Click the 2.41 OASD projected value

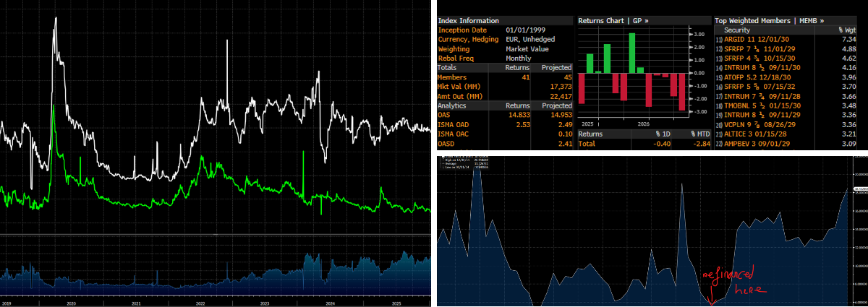[x=565, y=144]
